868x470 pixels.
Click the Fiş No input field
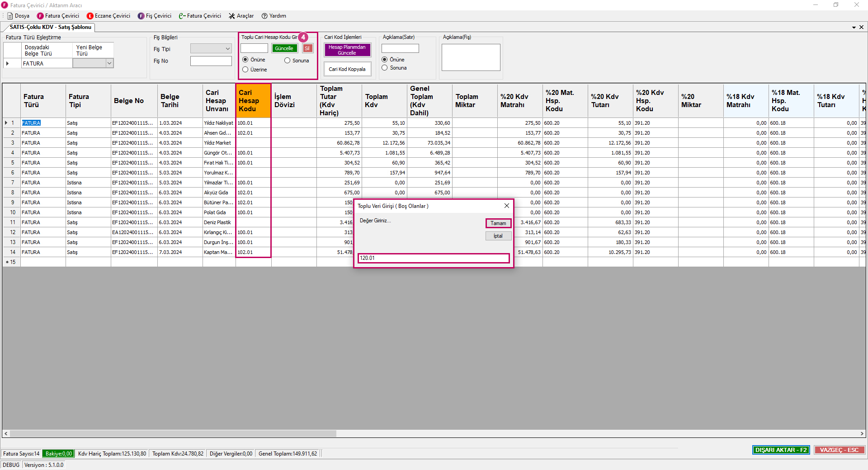tap(211, 61)
